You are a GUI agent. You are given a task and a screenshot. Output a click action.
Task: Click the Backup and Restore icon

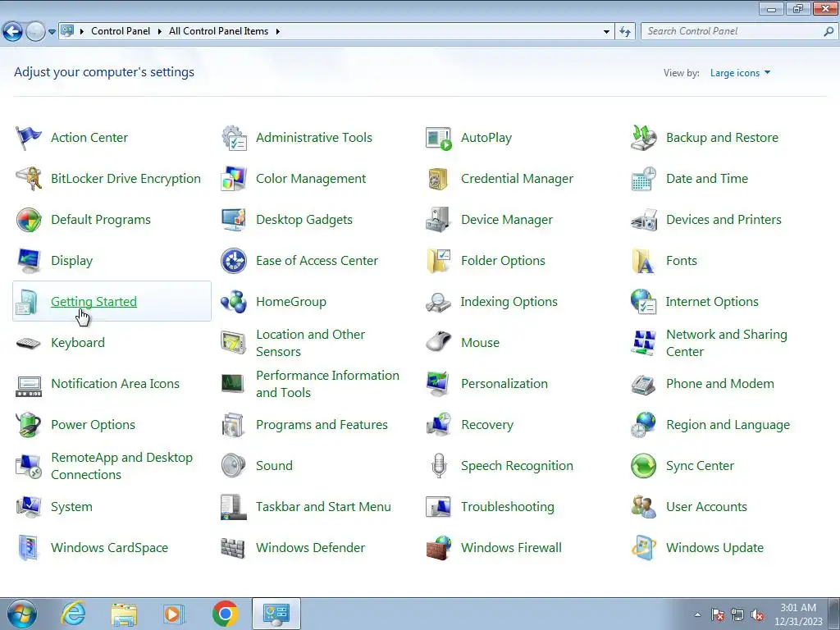pyautogui.click(x=643, y=138)
